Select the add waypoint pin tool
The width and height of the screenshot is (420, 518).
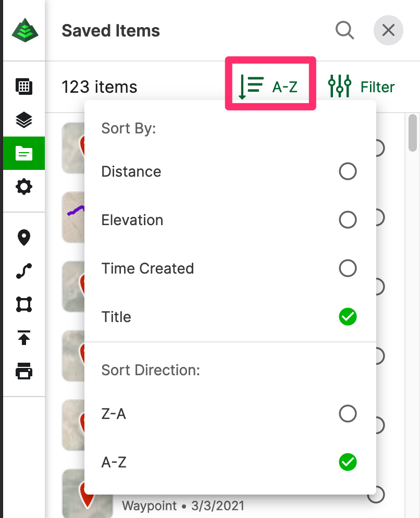pos(24,238)
